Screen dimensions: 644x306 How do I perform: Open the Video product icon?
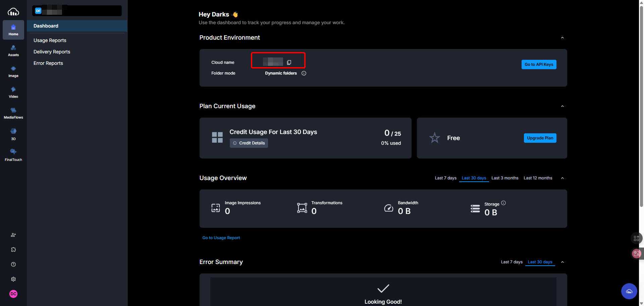tap(13, 92)
